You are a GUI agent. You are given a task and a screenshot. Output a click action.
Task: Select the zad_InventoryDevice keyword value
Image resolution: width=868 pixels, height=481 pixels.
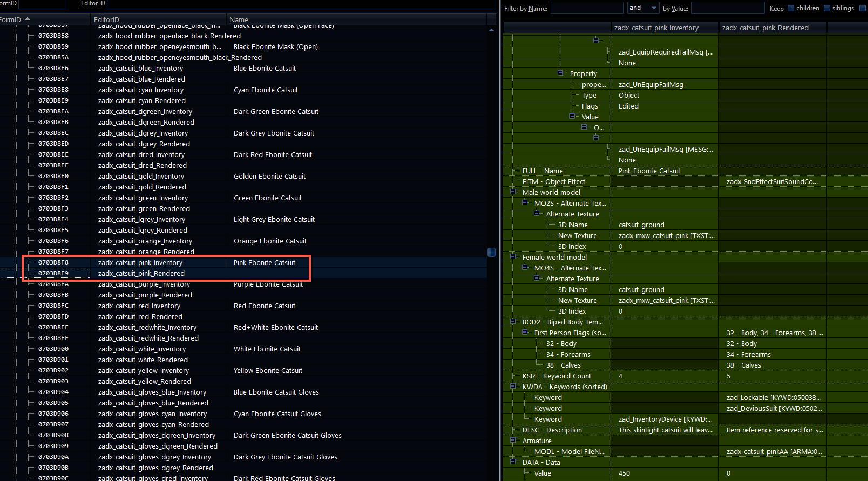(x=665, y=419)
